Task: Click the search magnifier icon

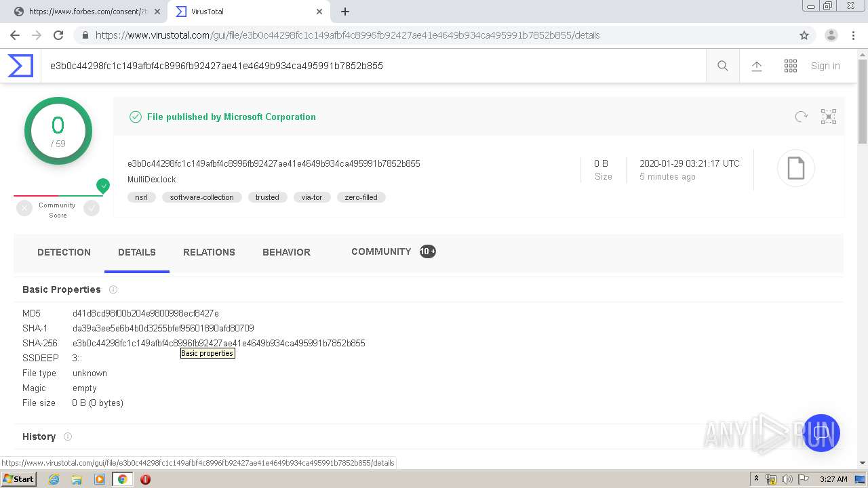Action: tap(723, 66)
